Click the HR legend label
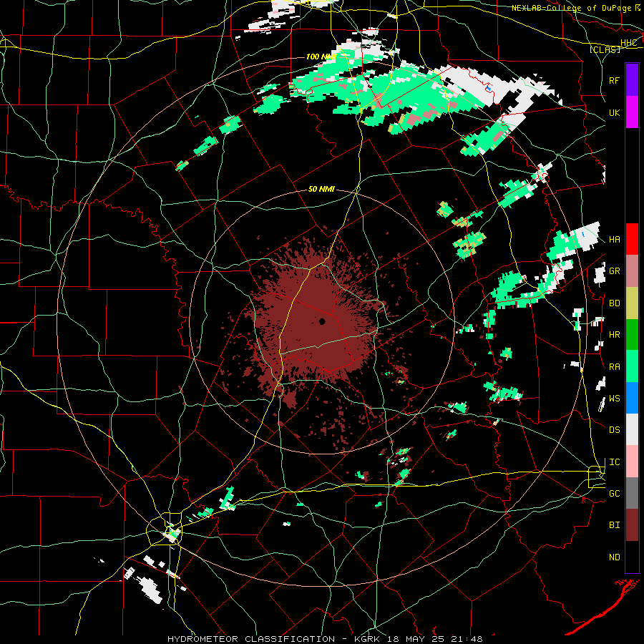This screenshot has width=644, height=644. (615, 335)
